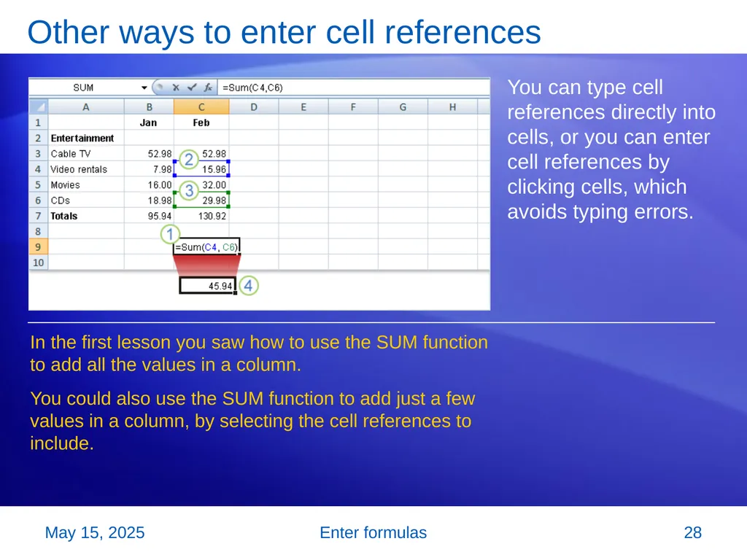The height and width of the screenshot is (560, 747).
Task: Click the CDs label cell
Action: [86, 201]
